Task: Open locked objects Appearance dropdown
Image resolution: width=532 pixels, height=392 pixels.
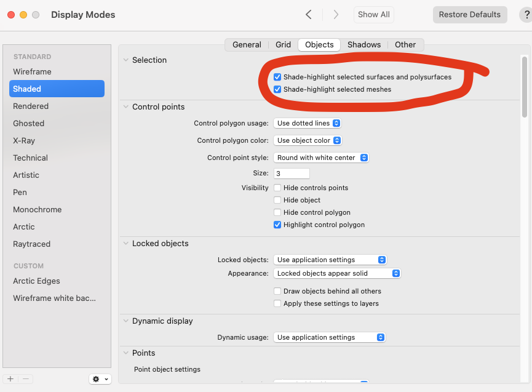Action: pyautogui.click(x=337, y=273)
